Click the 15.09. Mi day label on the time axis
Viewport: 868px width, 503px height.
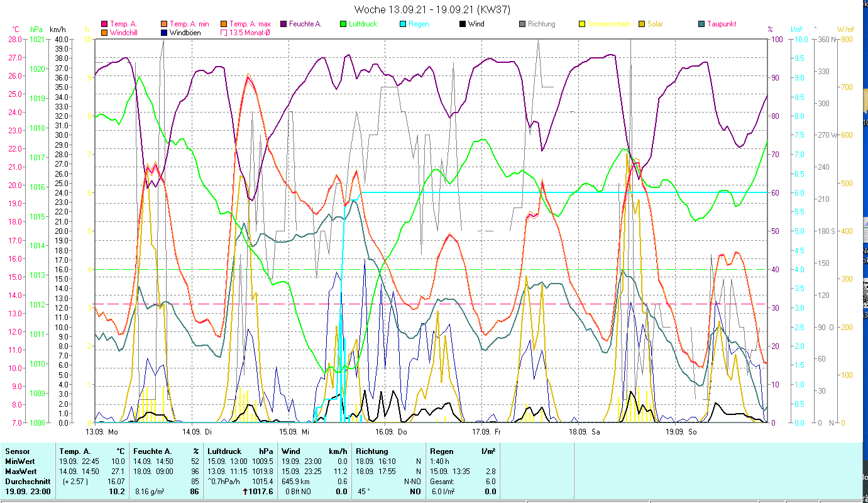click(x=294, y=432)
